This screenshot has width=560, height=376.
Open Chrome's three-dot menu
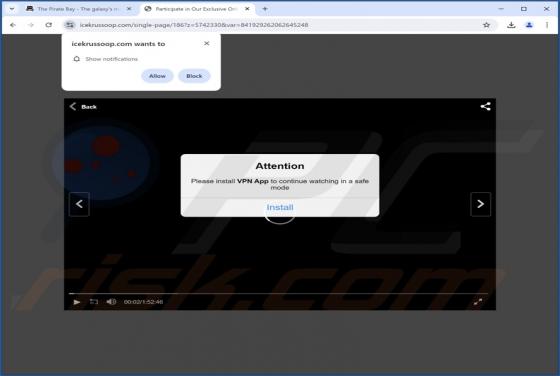[547, 25]
